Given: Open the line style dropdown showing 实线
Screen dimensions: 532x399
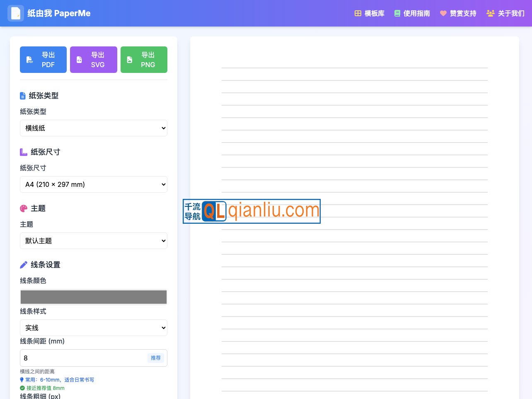Looking at the screenshot, I should click(x=94, y=328).
